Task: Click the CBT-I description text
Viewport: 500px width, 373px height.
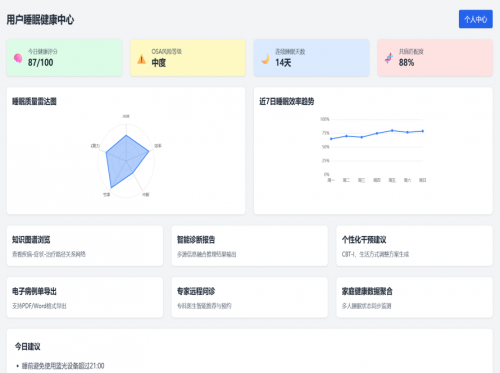Action: click(375, 254)
